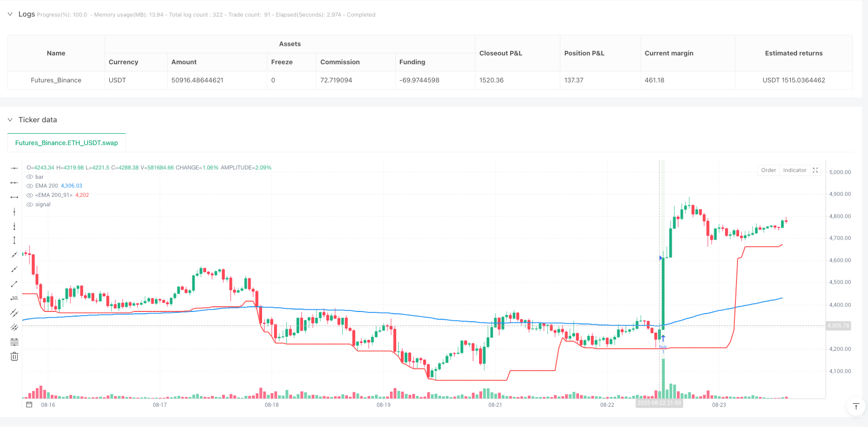Toggle visibility of the EMA 200_91 line
The image size is (868, 427).
click(30, 195)
